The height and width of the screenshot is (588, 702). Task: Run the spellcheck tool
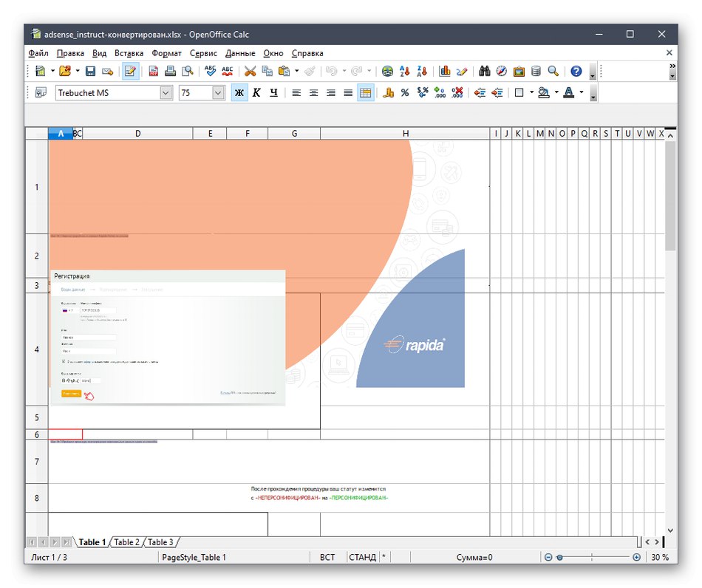click(210, 71)
